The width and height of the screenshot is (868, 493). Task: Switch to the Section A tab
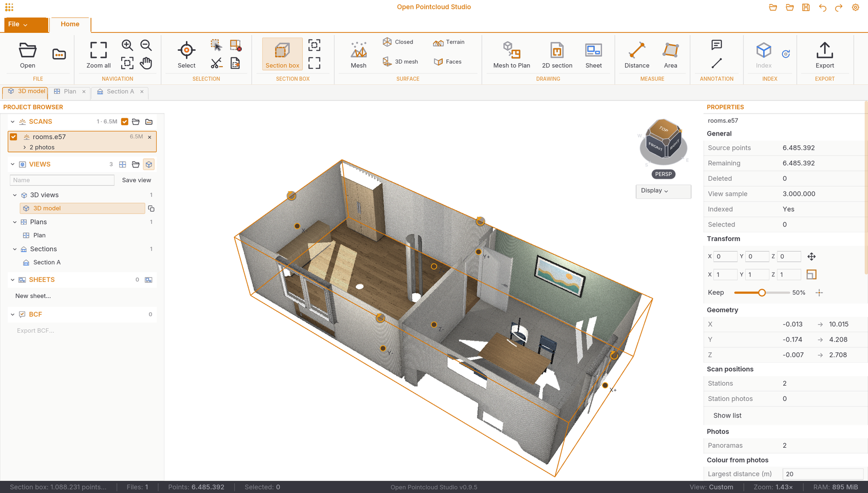click(x=120, y=91)
